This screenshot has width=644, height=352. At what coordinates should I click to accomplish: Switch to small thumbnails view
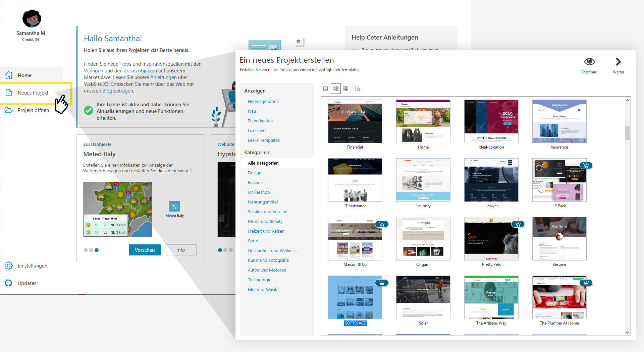pos(325,89)
